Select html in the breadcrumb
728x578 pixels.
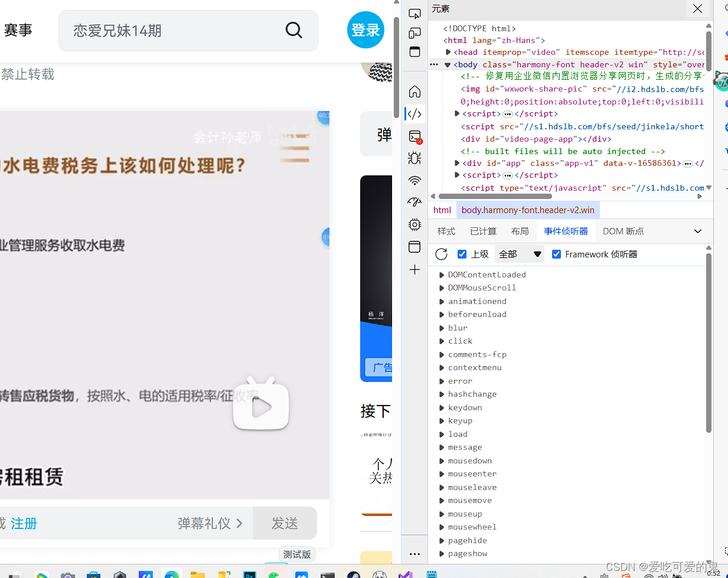pyautogui.click(x=442, y=210)
